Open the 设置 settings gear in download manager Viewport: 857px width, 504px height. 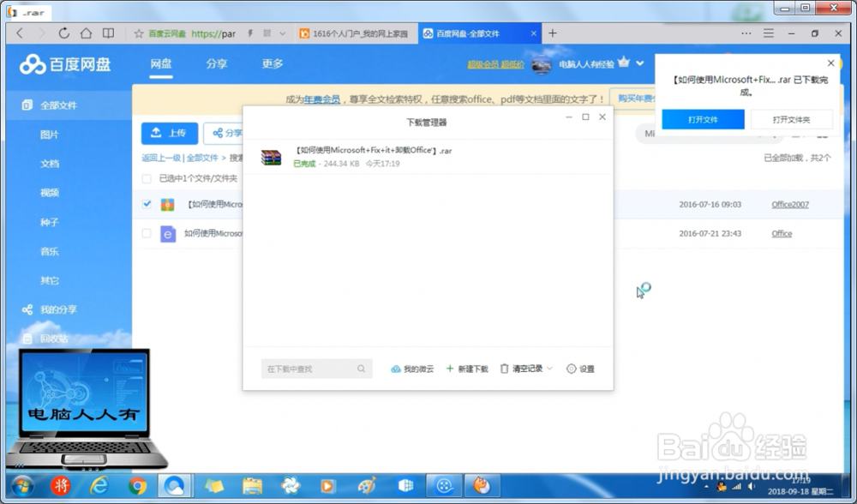572,369
